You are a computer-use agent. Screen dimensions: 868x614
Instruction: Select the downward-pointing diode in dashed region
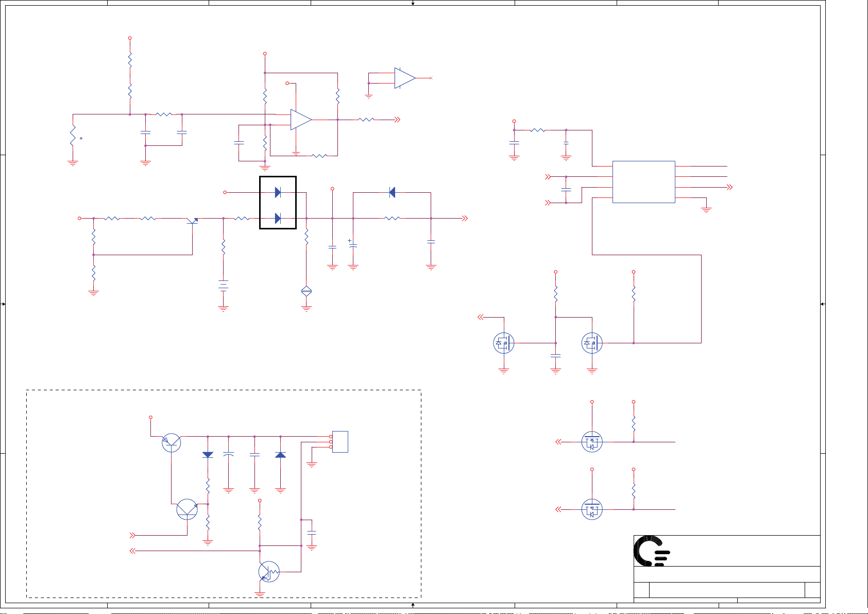pyautogui.click(x=208, y=455)
